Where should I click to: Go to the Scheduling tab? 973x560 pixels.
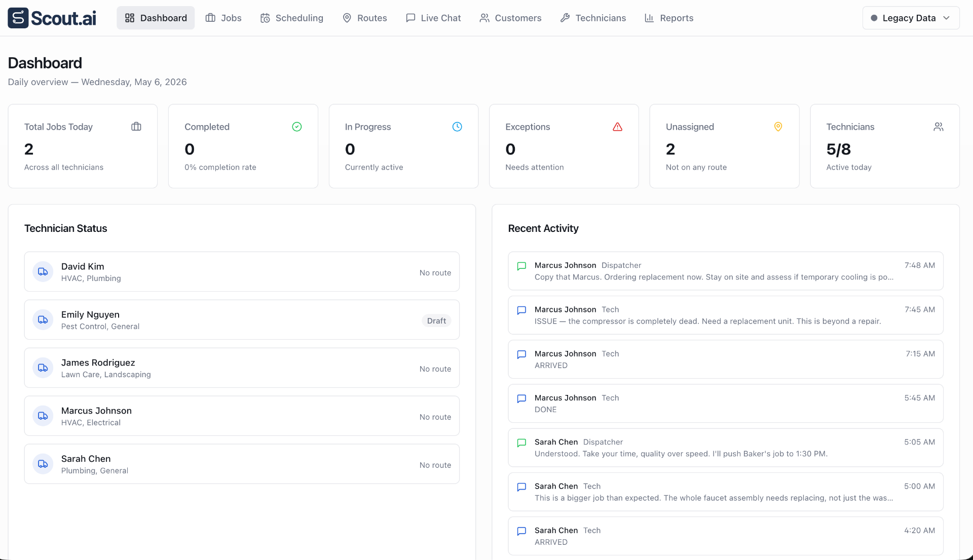292,18
